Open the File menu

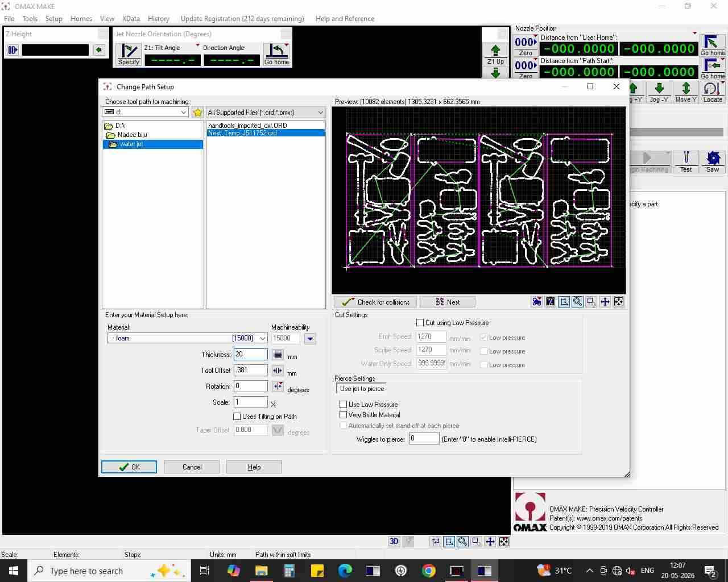click(x=9, y=19)
